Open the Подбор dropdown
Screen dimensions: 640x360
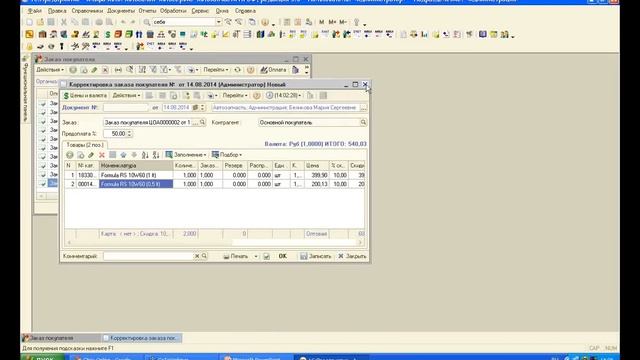click(x=227, y=155)
